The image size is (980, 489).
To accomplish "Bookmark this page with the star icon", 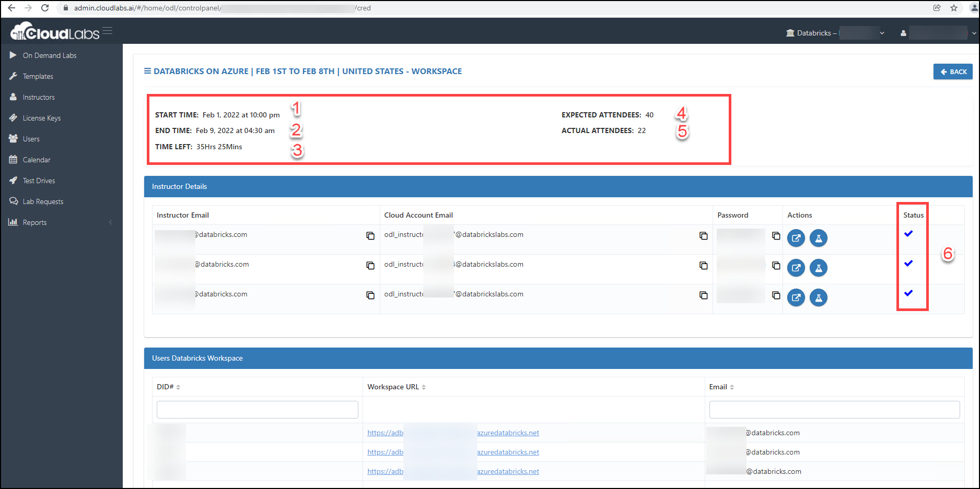I will pyautogui.click(x=954, y=8).
